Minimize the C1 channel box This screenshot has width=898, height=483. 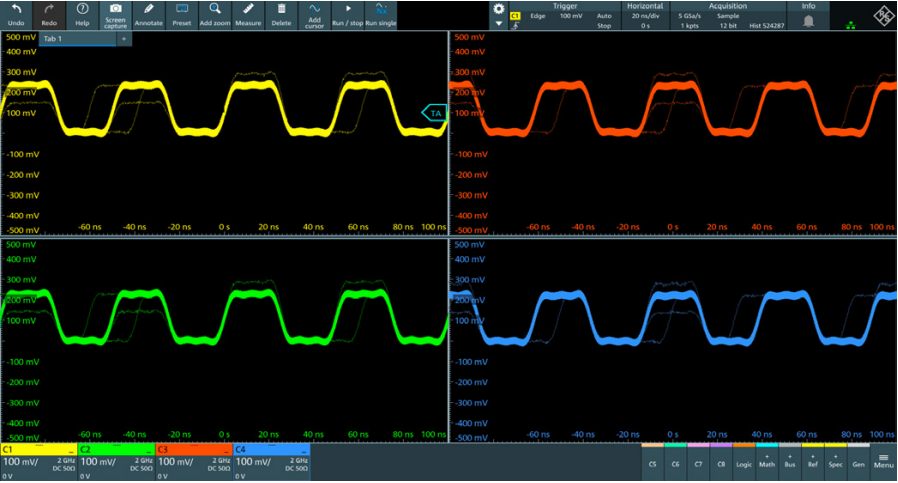tap(72, 452)
